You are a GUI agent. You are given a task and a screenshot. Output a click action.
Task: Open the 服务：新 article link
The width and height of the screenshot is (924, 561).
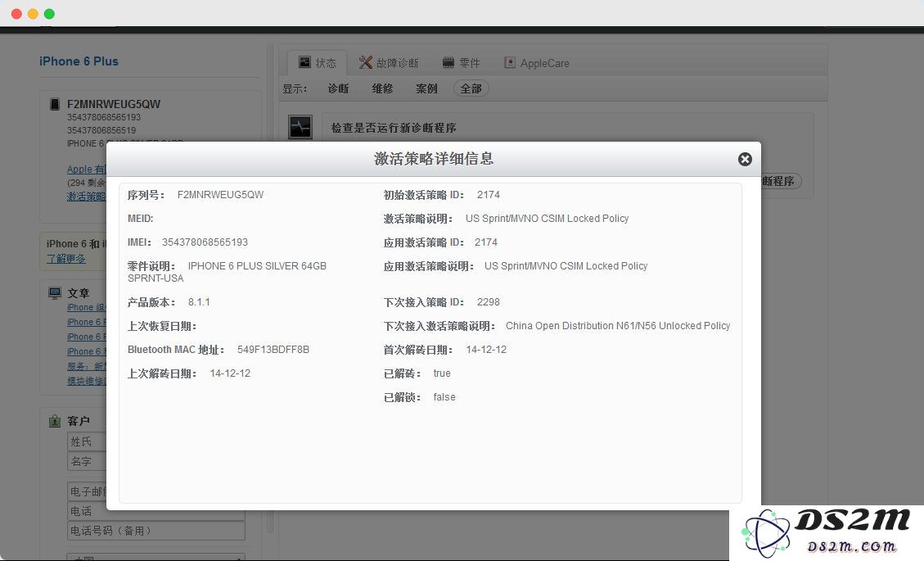86,366
